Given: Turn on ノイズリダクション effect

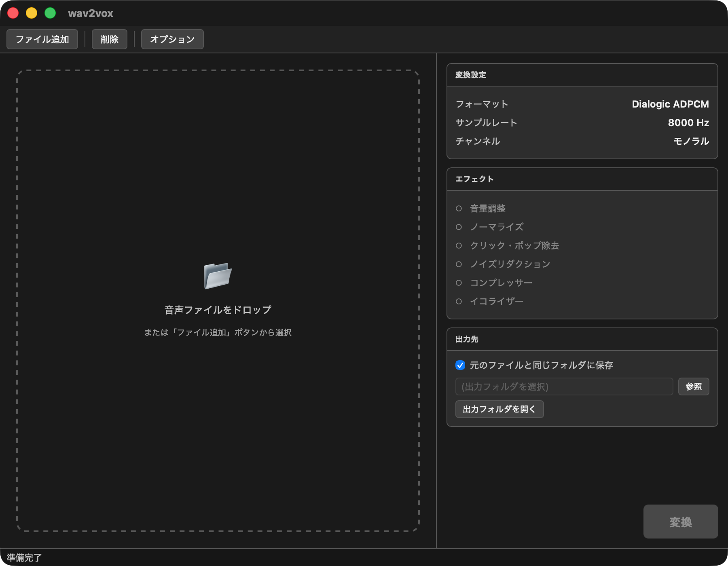Looking at the screenshot, I should (459, 264).
